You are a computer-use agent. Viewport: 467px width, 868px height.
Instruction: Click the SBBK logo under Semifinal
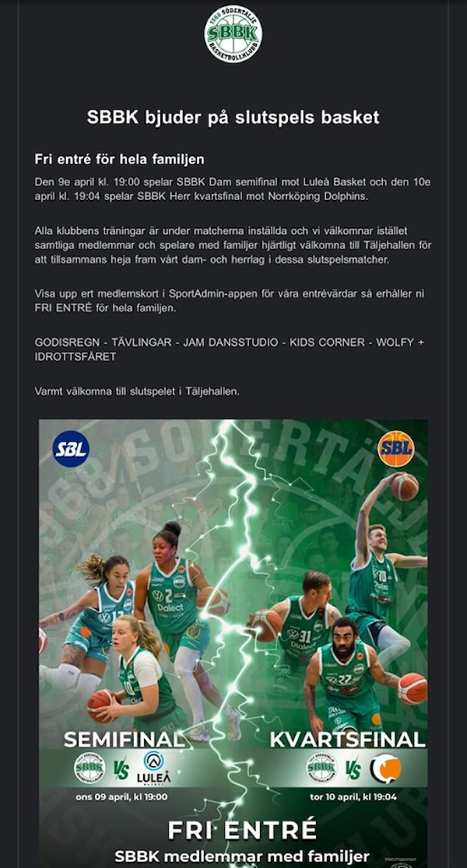click(90, 768)
